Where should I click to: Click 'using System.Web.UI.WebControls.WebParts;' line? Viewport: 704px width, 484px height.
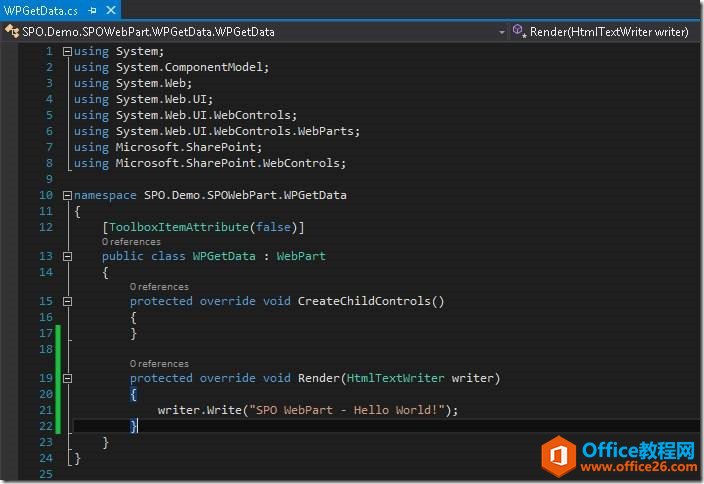click(x=217, y=132)
